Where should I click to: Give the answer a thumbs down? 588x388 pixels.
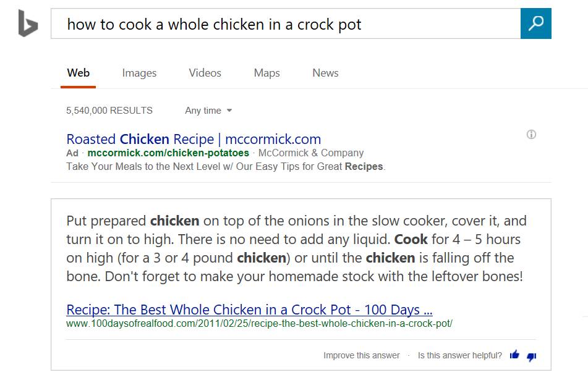[x=531, y=356]
